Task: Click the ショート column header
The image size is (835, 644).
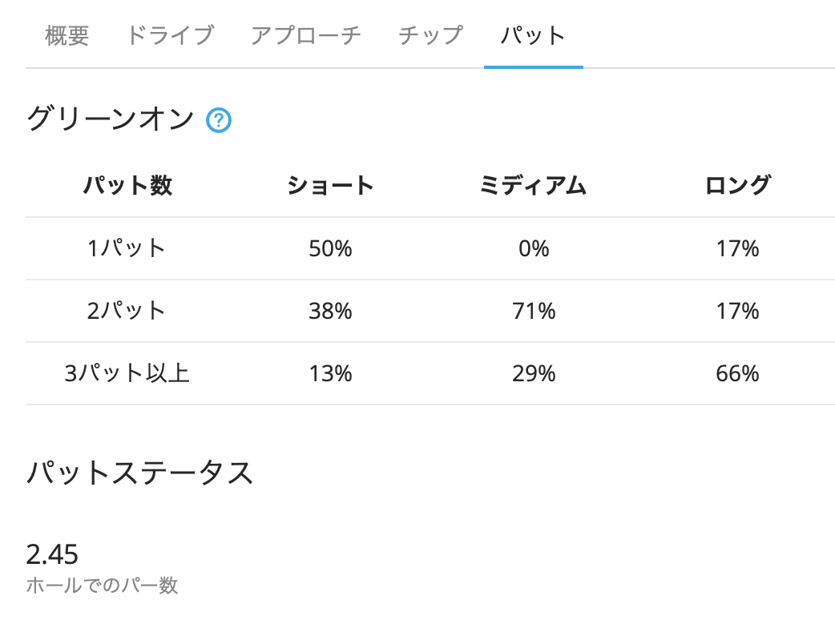Action: click(x=330, y=186)
